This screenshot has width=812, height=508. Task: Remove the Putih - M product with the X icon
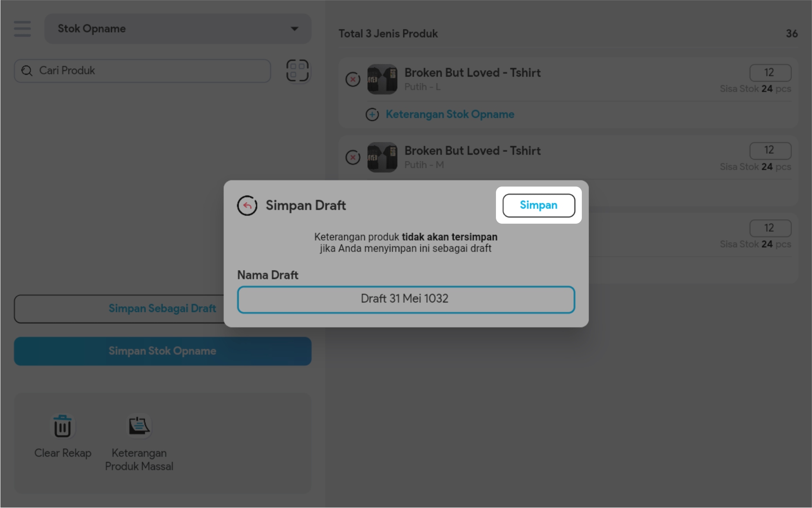click(x=353, y=157)
